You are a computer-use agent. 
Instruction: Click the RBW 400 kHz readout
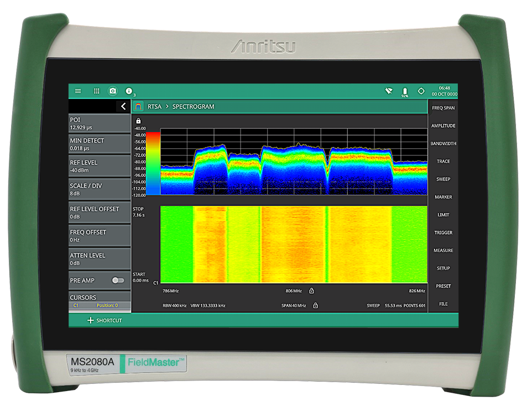pyautogui.click(x=174, y=305)
